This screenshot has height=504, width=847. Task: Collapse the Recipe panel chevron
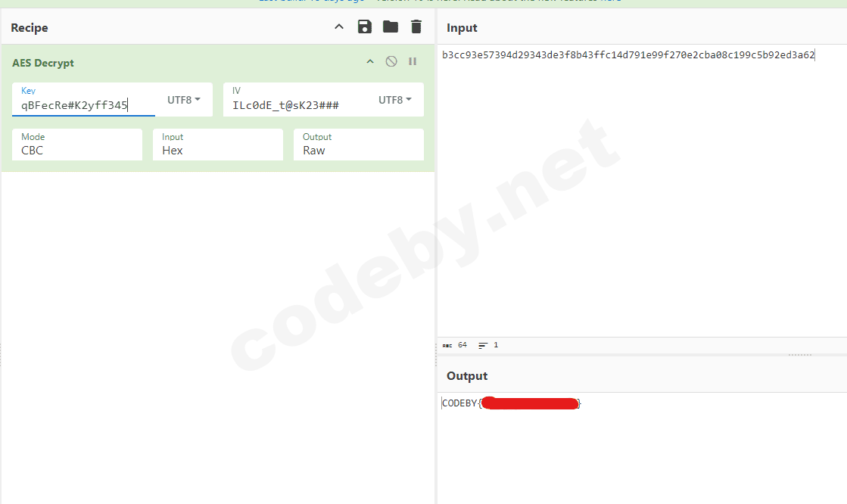click(x=338, y=26)
